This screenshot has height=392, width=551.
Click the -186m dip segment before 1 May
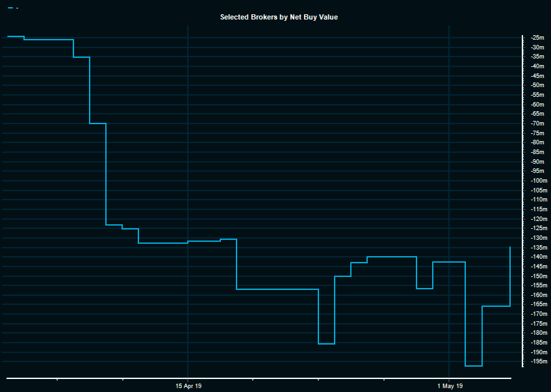[x=326, y=344]
